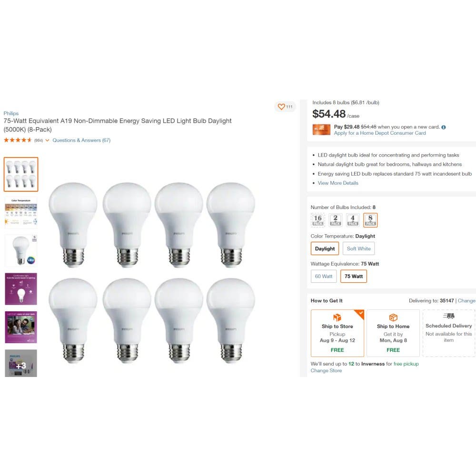
Task: Choose the Daylight color temperature
Action: pyautogui.click(x=325, y=248)
